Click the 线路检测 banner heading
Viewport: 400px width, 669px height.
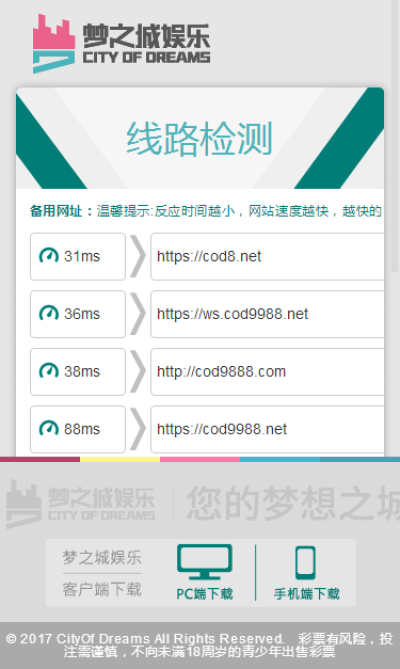click(199, 139)
